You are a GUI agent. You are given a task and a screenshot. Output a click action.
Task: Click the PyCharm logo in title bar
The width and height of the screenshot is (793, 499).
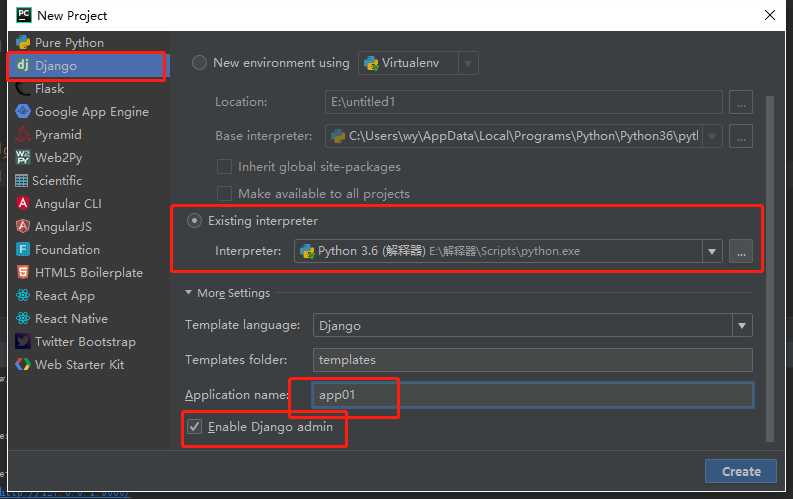(24, 15)
